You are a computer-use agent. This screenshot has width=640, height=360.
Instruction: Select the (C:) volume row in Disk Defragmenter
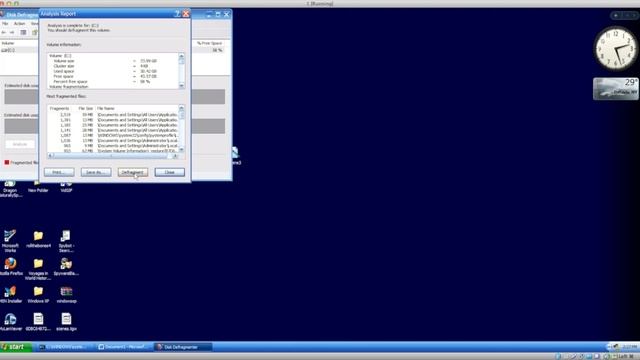(20, 50)
